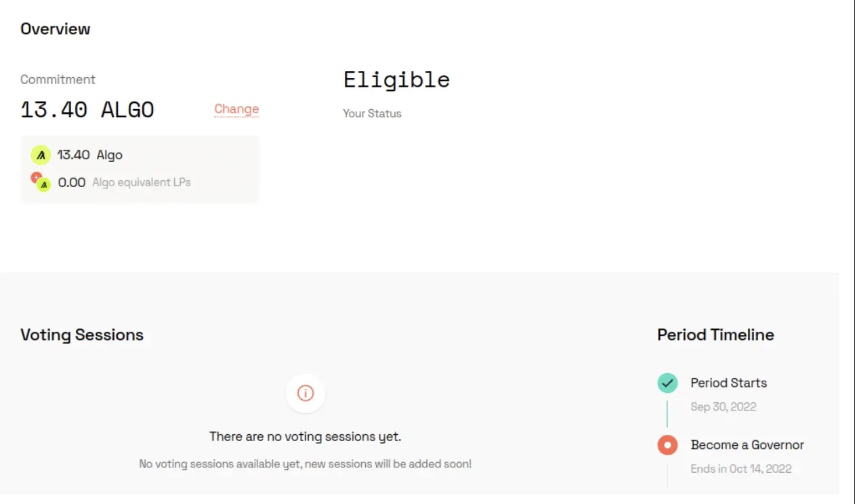Click the Period Timeline heading
The width and height of the screenshot is (855, 504).
point(715,335)
